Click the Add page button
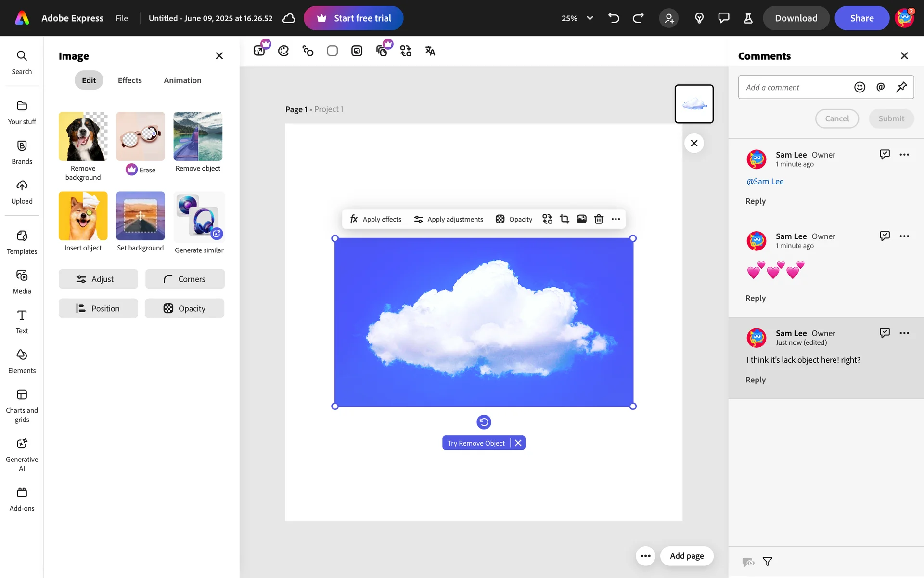This screenshot has width=924, height=578. pos(687,556)
